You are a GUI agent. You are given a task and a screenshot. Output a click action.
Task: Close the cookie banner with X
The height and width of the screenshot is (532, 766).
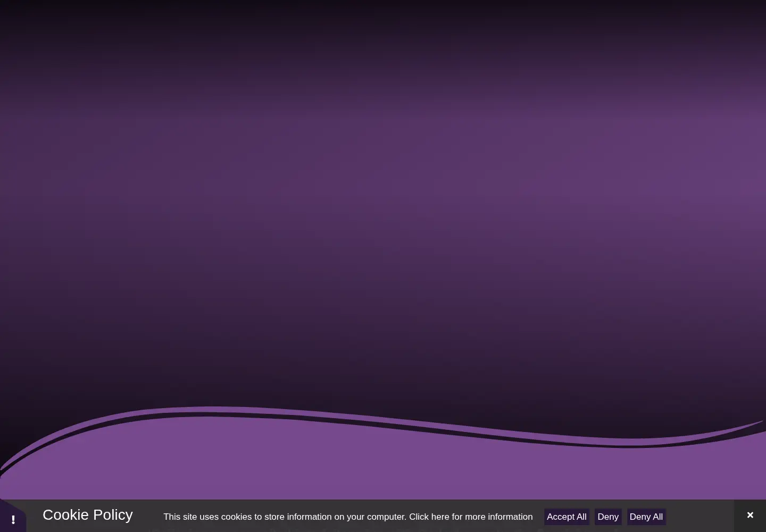(750, 515)
